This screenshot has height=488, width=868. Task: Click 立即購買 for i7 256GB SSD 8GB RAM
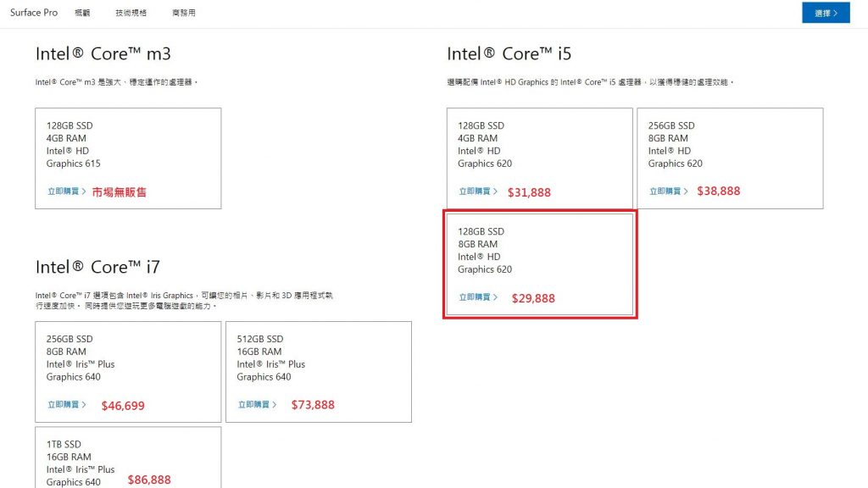tap(66, 404)
